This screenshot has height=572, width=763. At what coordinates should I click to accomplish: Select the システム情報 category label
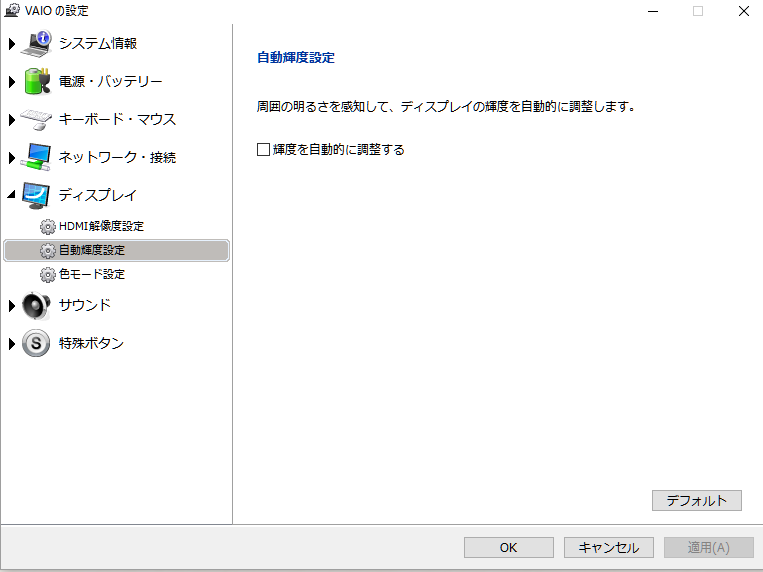(98, 43)
